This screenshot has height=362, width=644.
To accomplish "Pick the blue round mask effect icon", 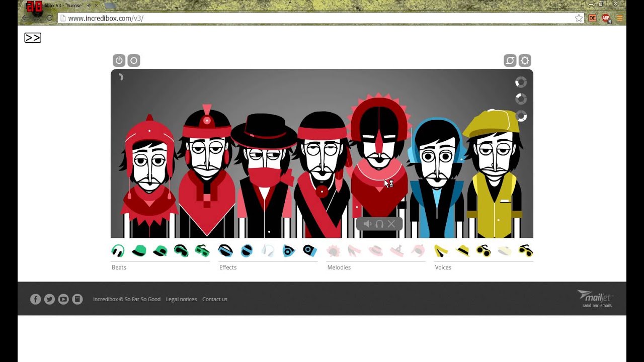I will [247, 250].
